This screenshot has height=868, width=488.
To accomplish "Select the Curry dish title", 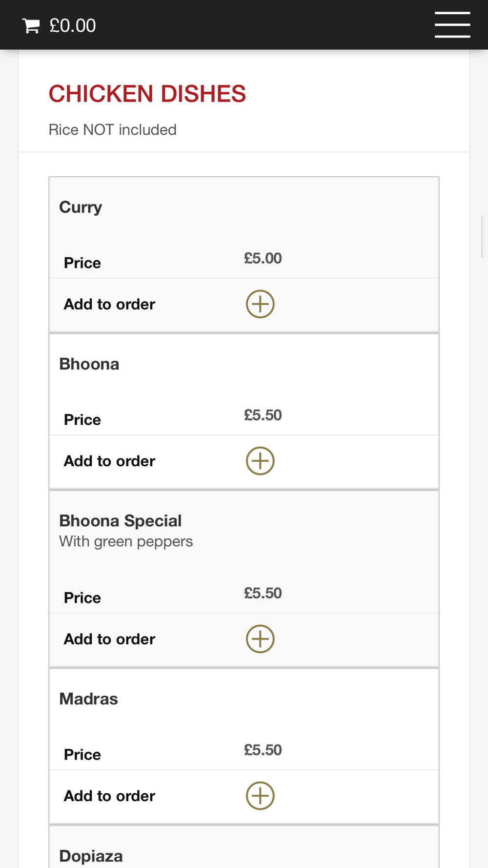I will coord(81,207).
